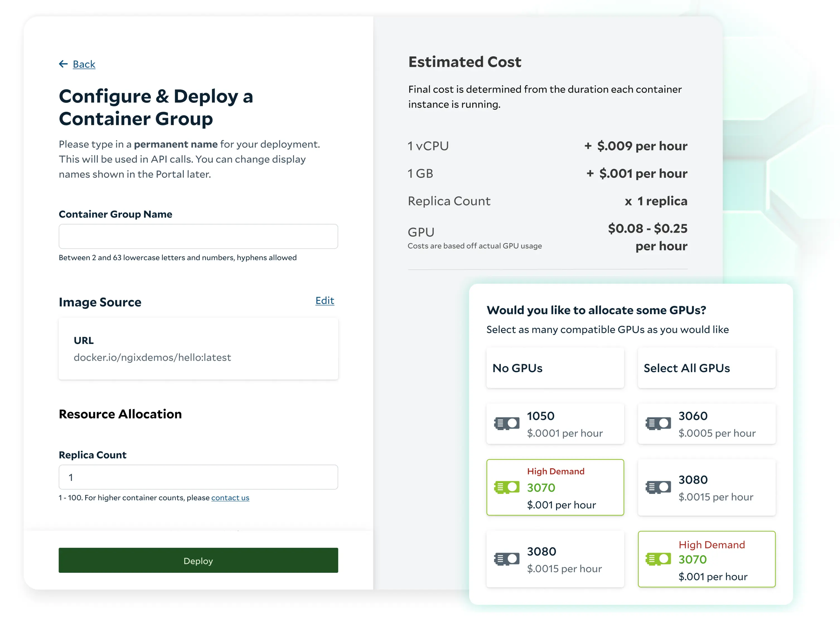
Task: Toggle the bottom-row 3080 GPU card price text
Action: click(564, 569)
